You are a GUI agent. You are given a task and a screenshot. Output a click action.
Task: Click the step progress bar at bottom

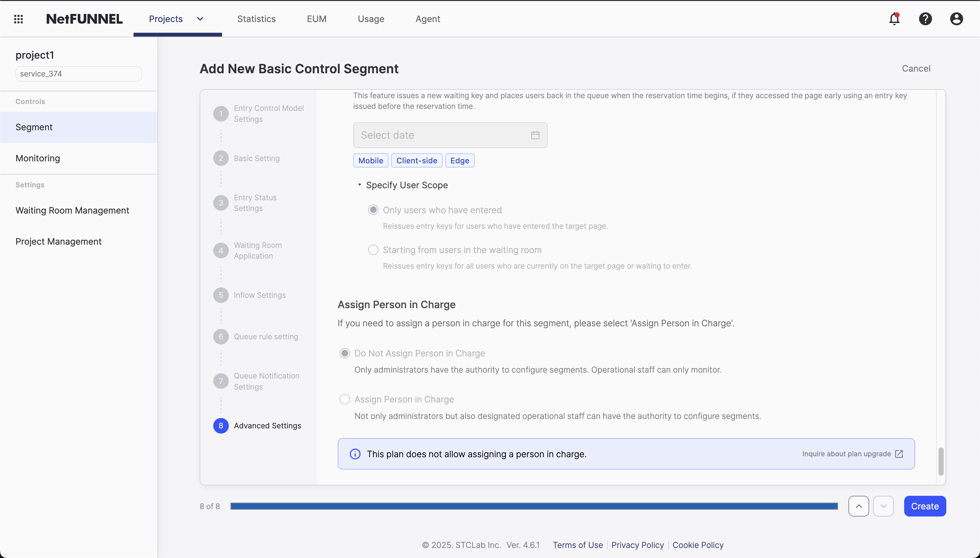click(533, 506)
